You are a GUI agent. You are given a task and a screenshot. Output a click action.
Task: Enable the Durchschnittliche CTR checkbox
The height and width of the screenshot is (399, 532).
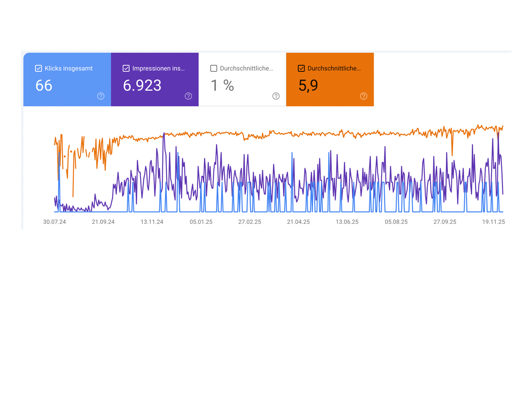point(213,68)
